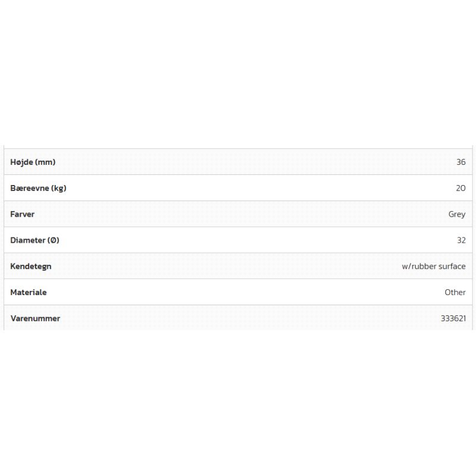The height and width of the screenshot is (476, 476).
Task: Click the Højde (mm) label
Action: tap(33, 162)
